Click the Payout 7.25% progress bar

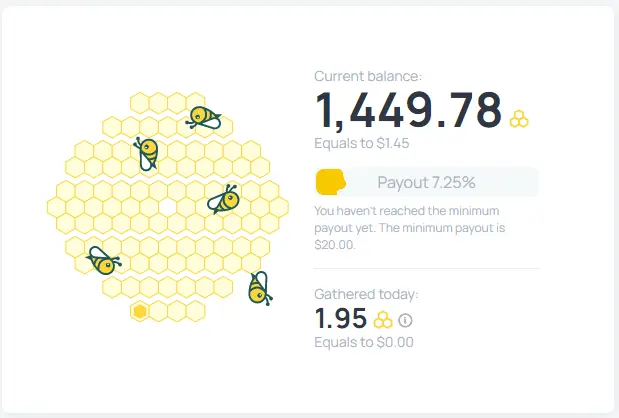click(427, 182)
